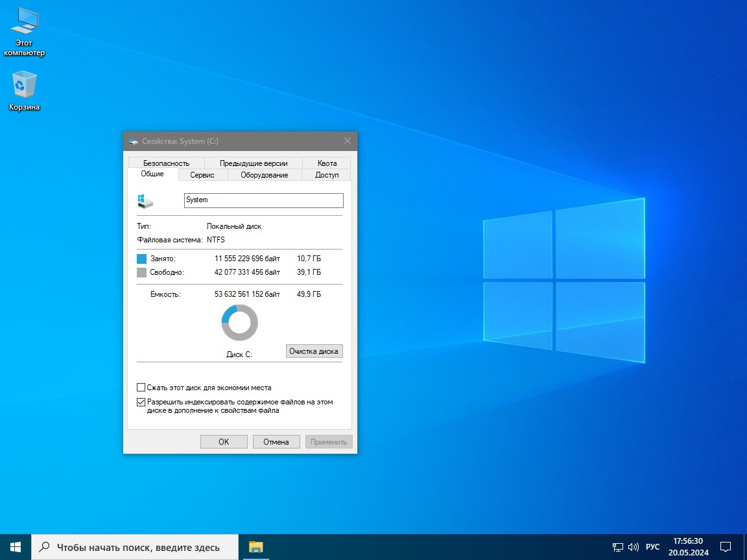The width and height of the screenshot is (747, 560).
Task: Open File Explorer from the taskbar
Action: 255,546
